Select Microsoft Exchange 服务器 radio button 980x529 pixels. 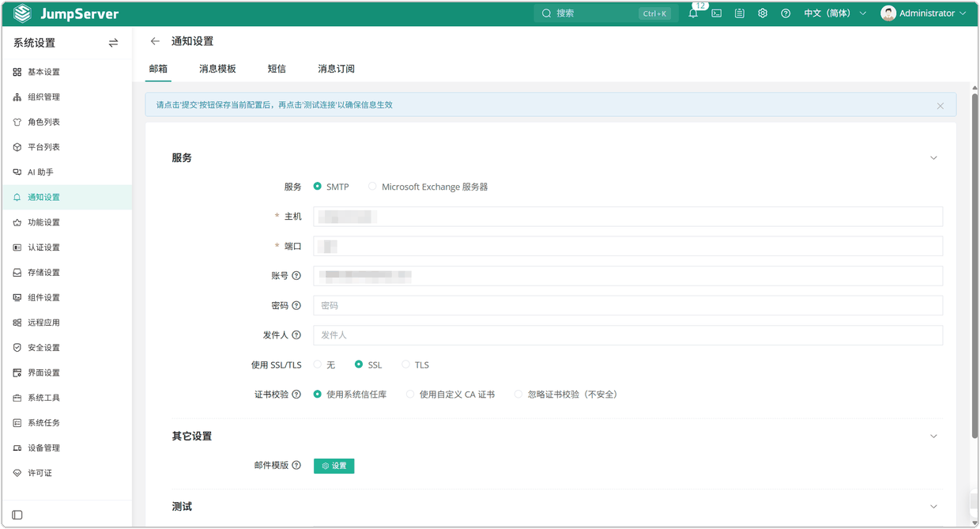coord(372,187)
